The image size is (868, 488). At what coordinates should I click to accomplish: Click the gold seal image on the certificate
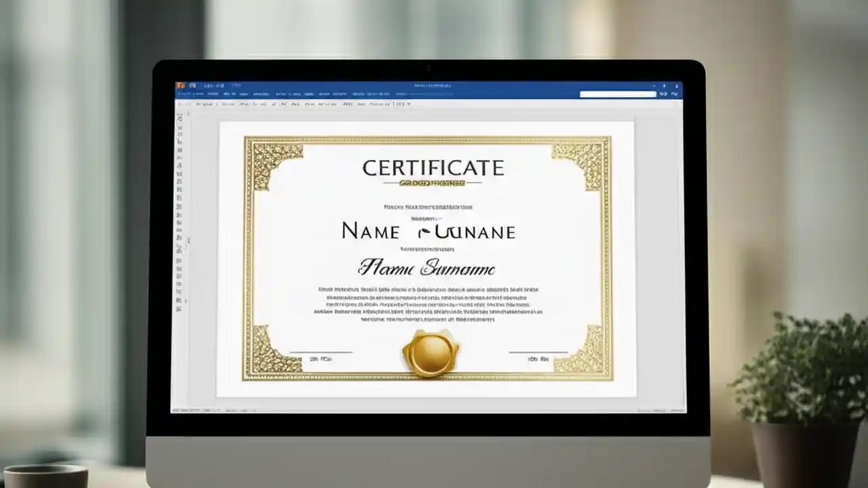pos(431,354)
